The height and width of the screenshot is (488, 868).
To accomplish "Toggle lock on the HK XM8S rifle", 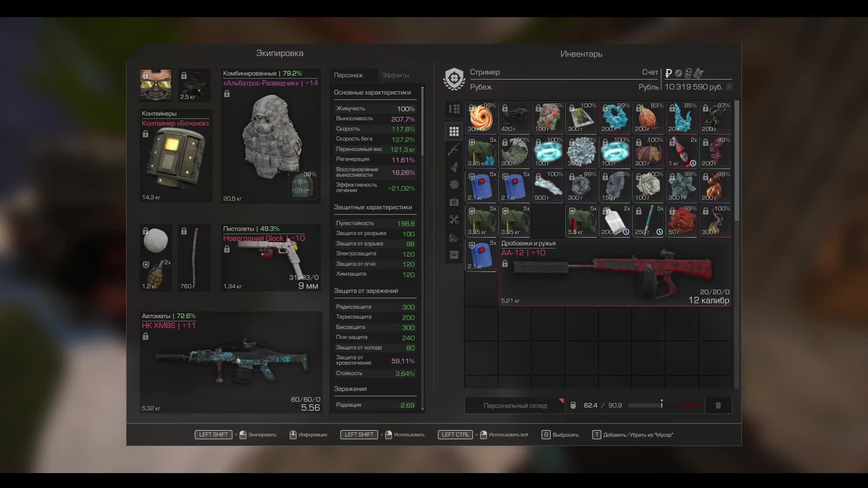I will (x=146, y=337).
